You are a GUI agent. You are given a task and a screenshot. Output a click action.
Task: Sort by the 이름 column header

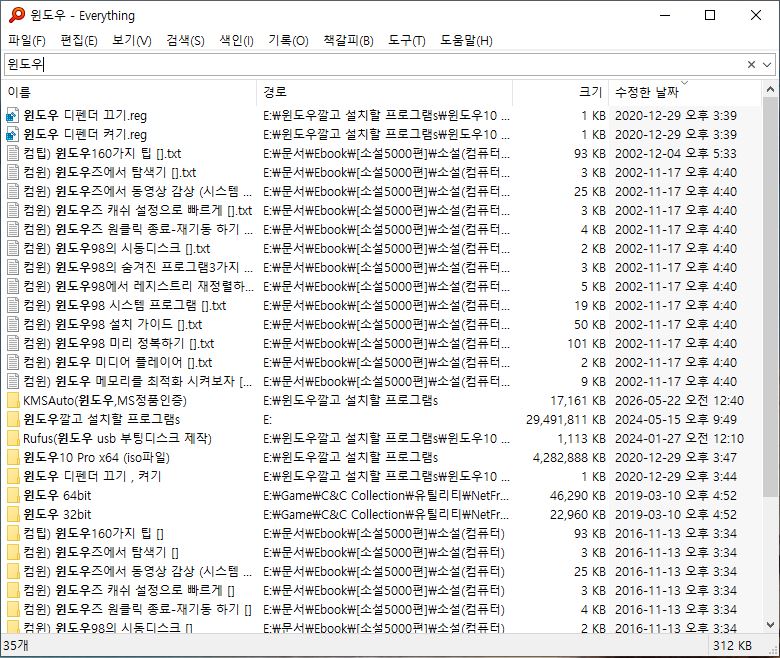pyautogui.click(x=130, y=92)
